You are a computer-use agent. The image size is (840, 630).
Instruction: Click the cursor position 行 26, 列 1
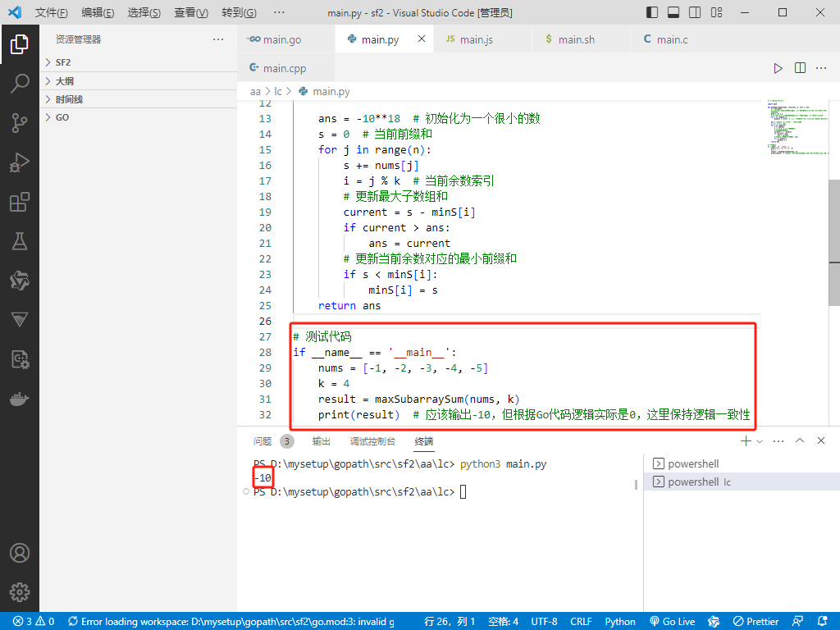450,622
